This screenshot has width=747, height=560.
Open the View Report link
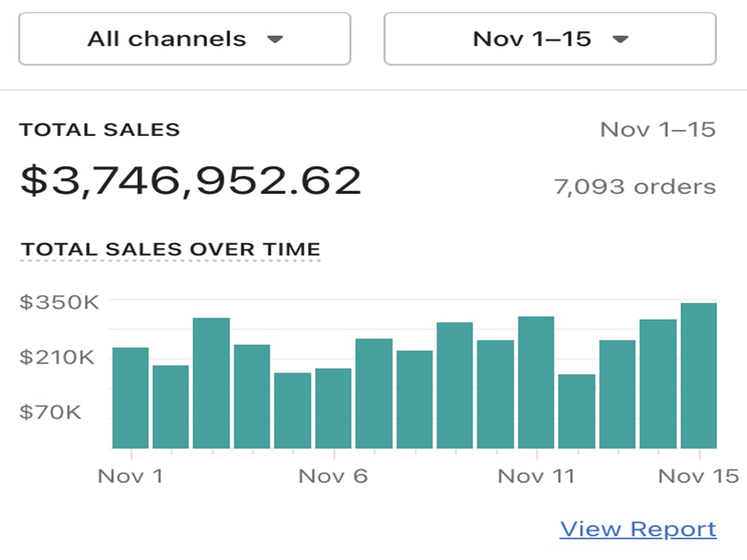click(x=638, y=529)
